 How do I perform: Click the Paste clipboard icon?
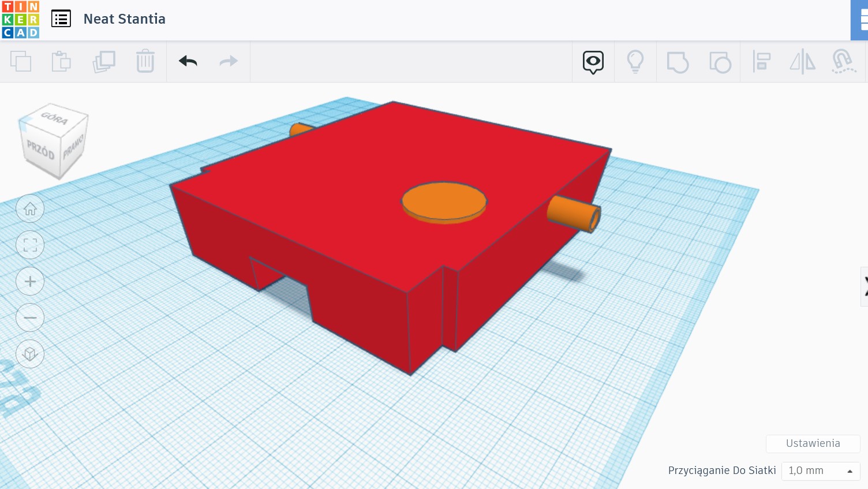pyautogui.click(x=61, y=61)
